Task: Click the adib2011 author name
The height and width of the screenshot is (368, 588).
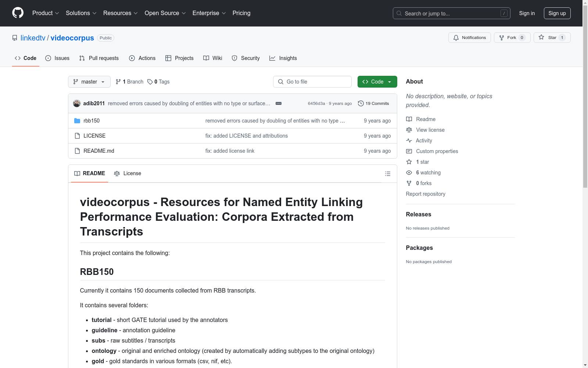Action: tap(94, 103)
